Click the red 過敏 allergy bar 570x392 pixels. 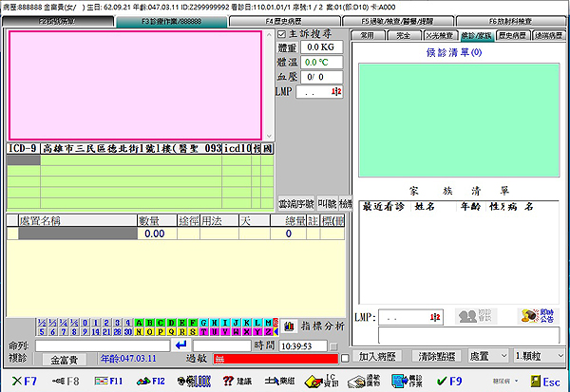(x=274, y=359)
